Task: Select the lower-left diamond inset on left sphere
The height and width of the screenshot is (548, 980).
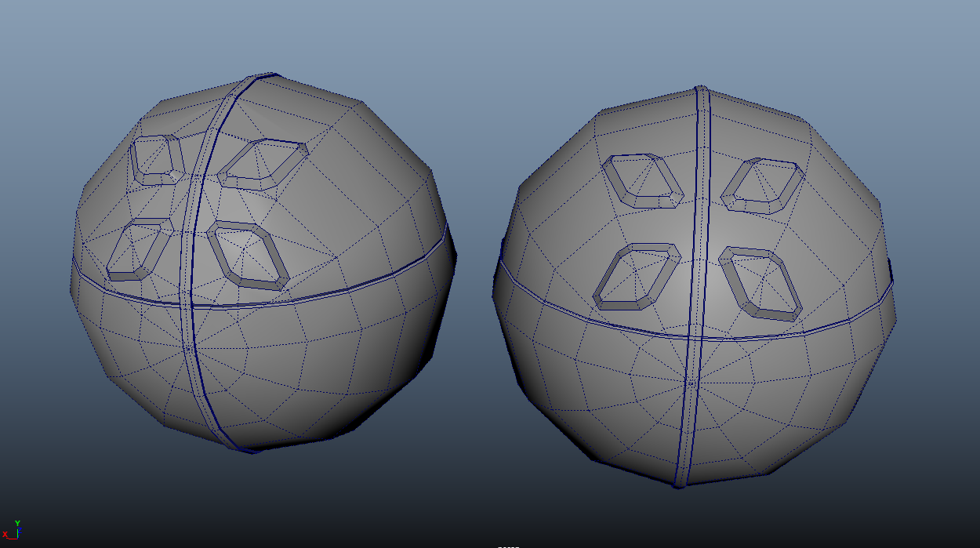Action: 139,249
